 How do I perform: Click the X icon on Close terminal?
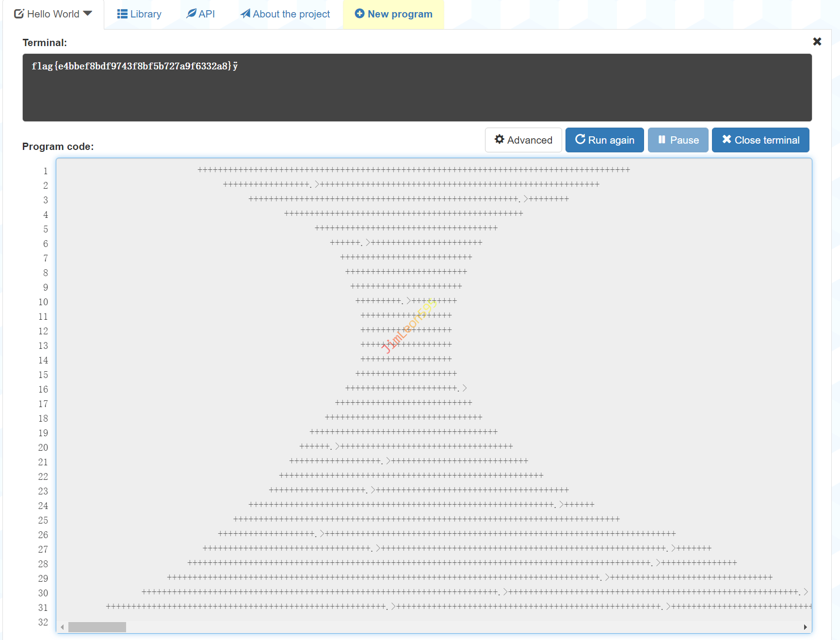(x=726, y=140)
